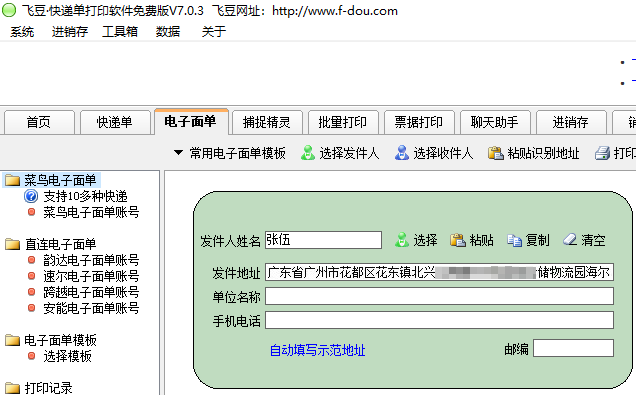Click the 电子面单模板 folder icon

(13, 340)
